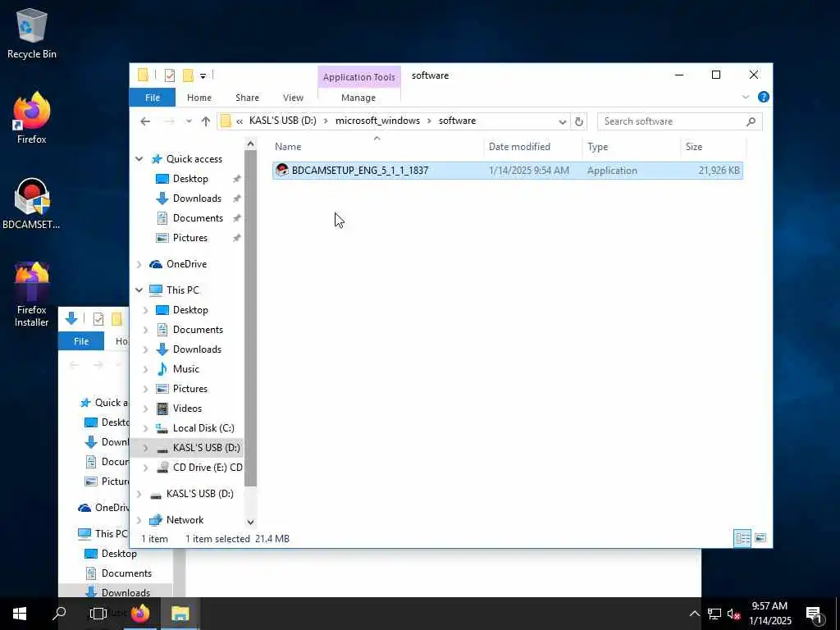Expand the Music folder node
Screen dimensions: 840x630
point(146,369)
